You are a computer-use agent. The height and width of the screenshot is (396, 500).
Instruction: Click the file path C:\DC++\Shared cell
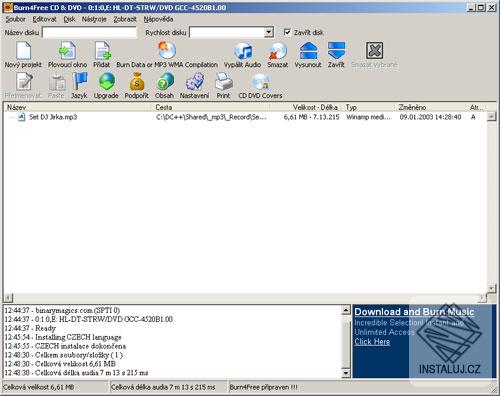click(x=211, y=117)
